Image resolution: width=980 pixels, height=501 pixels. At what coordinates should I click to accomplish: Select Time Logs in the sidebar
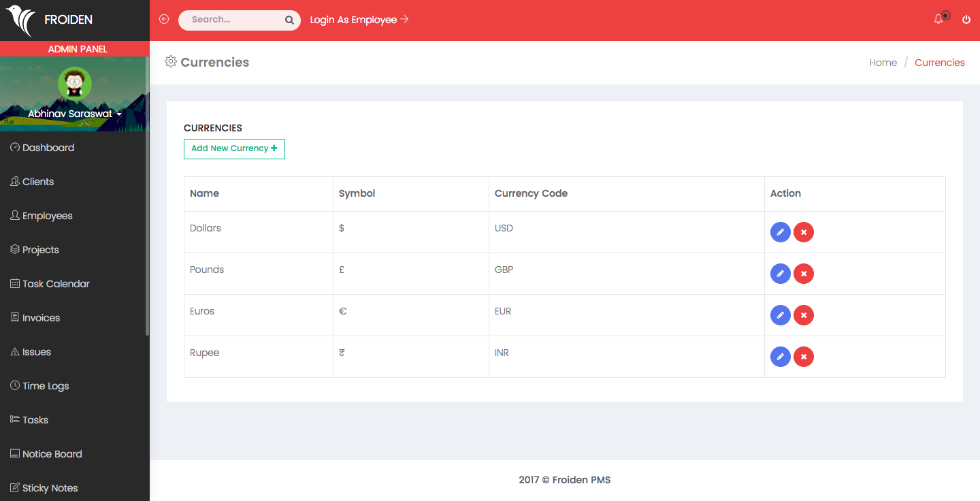(x=46, y=386)
